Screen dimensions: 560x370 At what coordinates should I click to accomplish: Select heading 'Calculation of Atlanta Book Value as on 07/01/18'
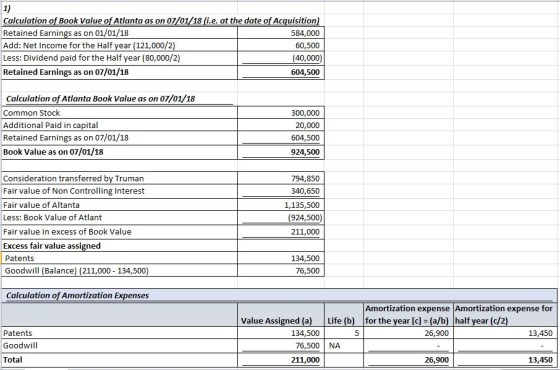tap(101, 99)
